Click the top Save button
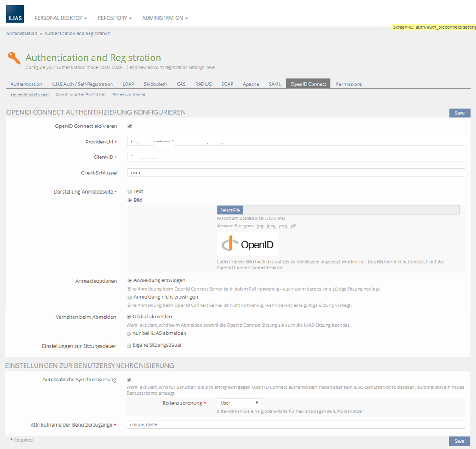476x449 pixels. click(459, 113)
